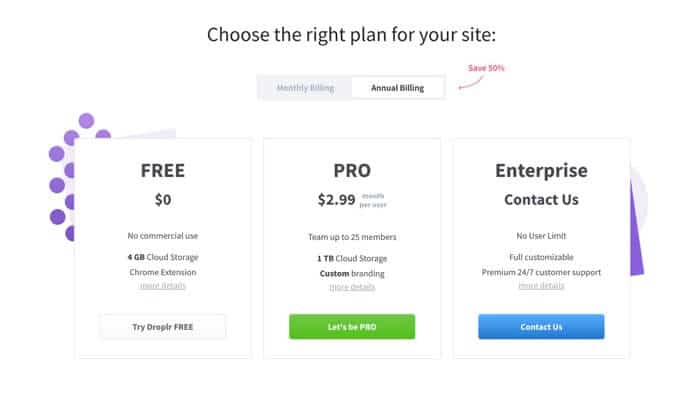
Task: Click the bold Contact Us heading text
Action: click(541, 199)
